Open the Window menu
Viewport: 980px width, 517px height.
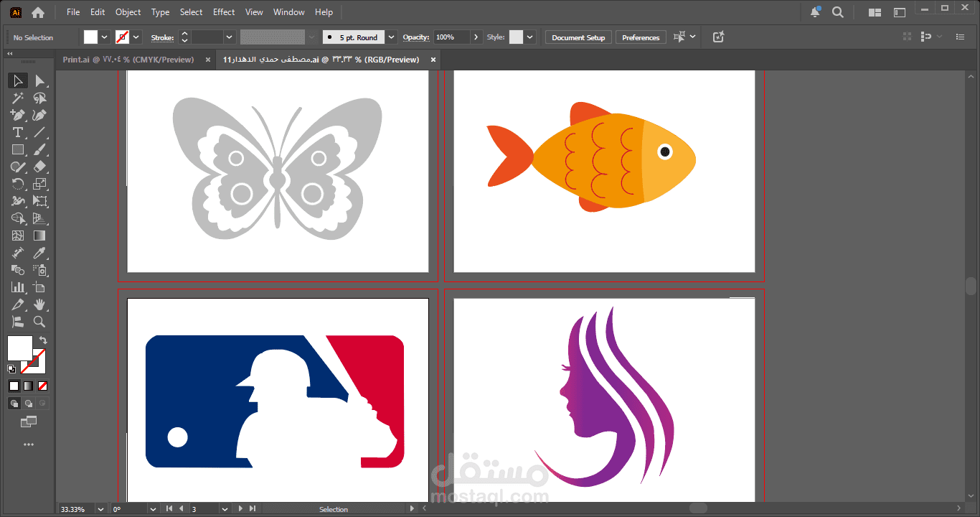pos(289,12)
